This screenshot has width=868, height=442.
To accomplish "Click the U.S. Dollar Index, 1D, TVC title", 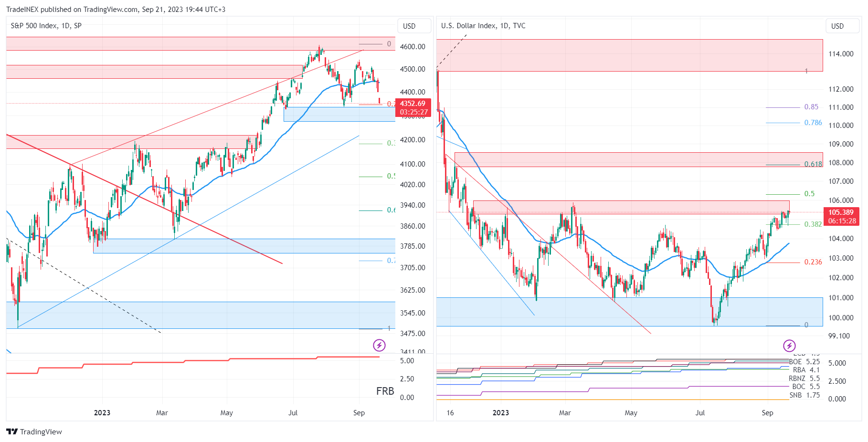I will (483, 26).
